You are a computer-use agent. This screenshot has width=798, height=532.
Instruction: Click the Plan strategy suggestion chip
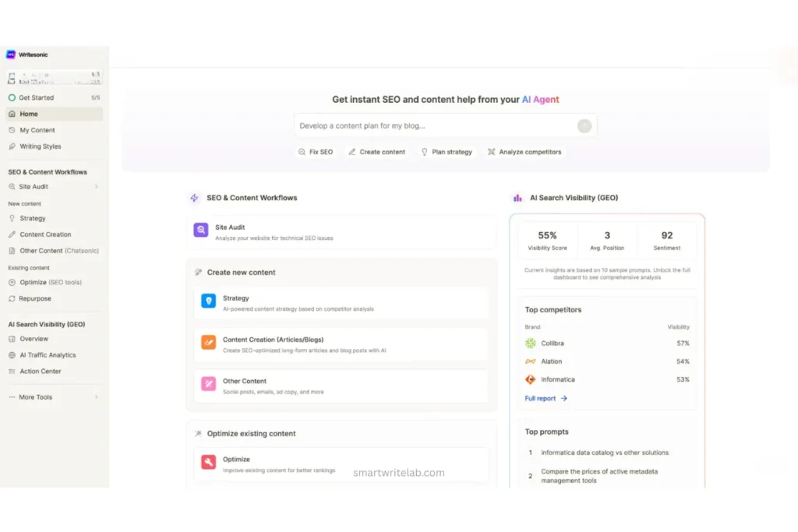click(447, 152)
